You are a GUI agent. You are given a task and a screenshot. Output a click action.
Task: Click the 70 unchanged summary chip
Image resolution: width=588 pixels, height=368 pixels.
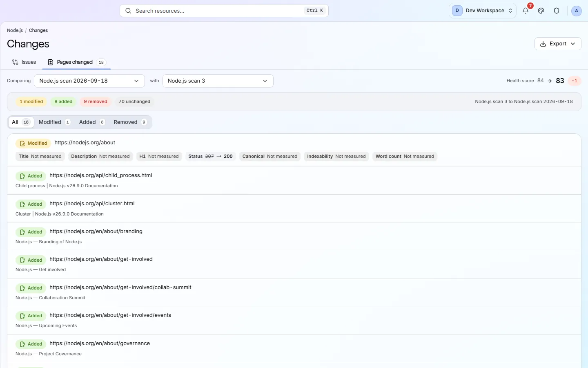click(x=134, y=102)
